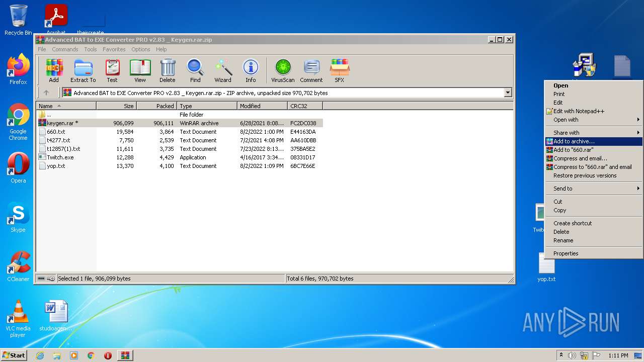The height and width of the screenshot is (362, 644).
Task: Open Firefox desktop shortcut
Action: click(x=18, y=69)
